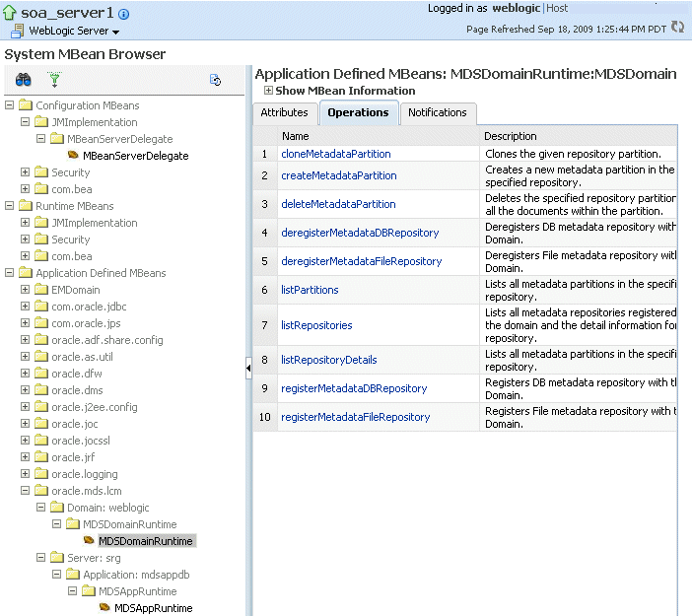Select oracle.as.util tree item
The height and width of the screenshot is (616, 692).
(82, 357)
